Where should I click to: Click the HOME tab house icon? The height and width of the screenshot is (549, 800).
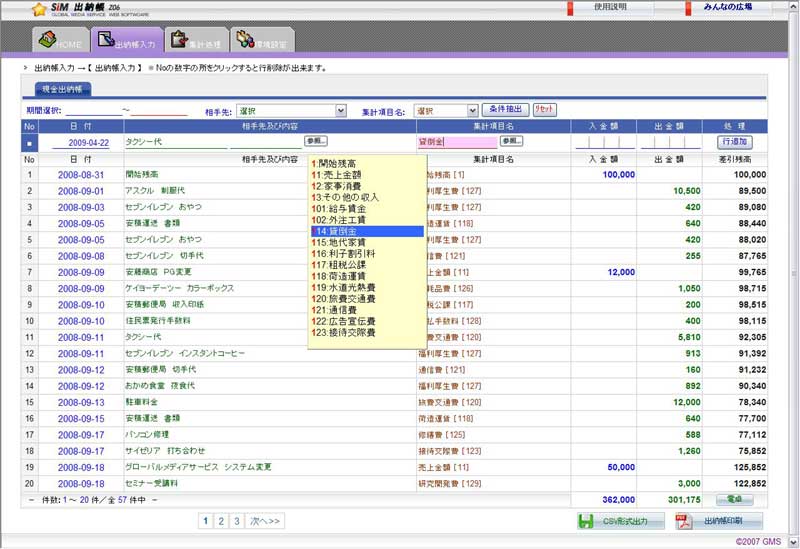click(x=46, y=39)
